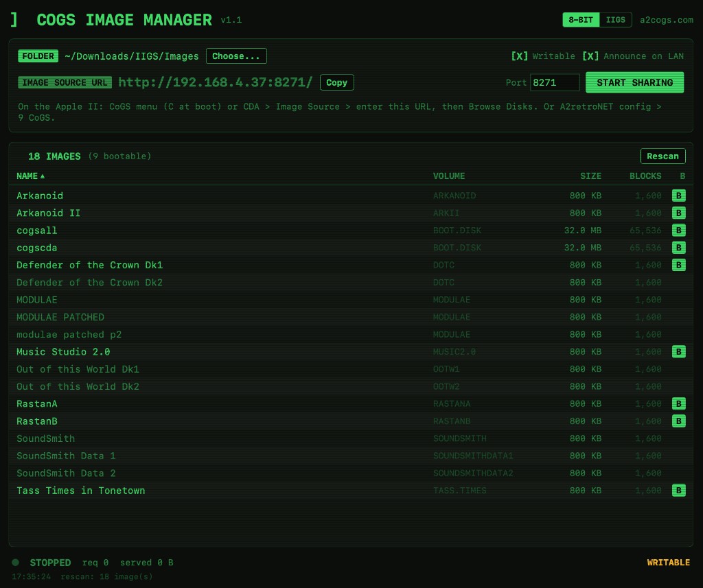The image size is (703, 588).
Task: Click the B badge for Music Studio 2.0
Action: tap(678, 352)
